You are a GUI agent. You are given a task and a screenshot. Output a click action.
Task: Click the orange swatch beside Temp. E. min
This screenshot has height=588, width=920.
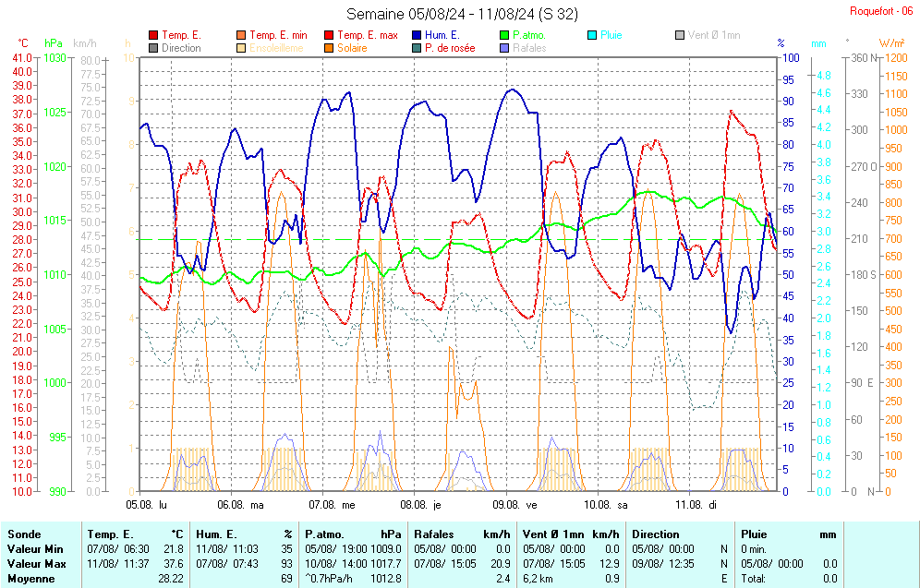241,35
